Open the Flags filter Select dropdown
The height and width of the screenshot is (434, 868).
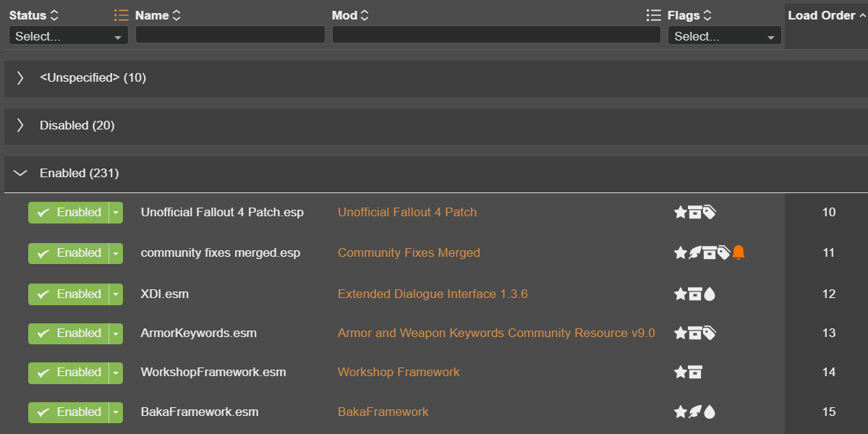(x=725, y=36)
